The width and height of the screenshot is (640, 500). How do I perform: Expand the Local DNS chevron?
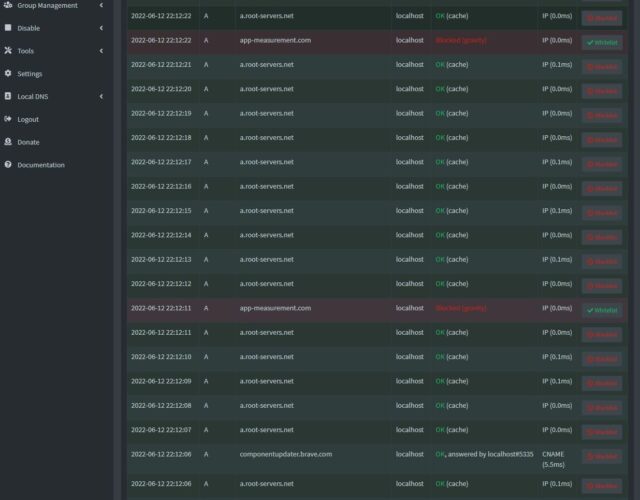101,96
